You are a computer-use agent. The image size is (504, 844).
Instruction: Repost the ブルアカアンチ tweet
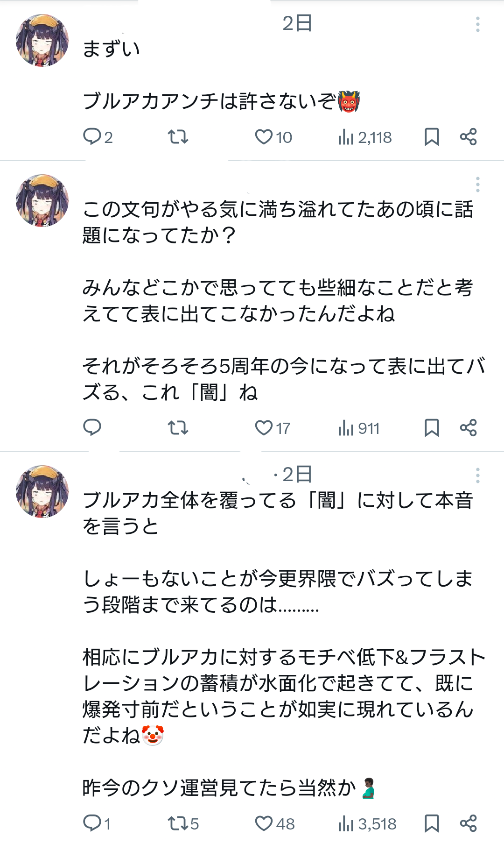pos(178,137)
